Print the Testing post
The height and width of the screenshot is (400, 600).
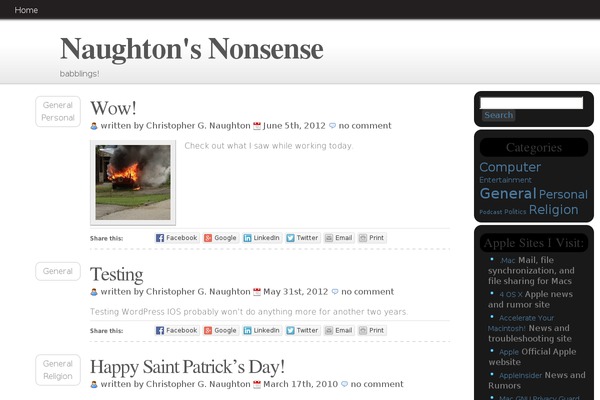point(372,330)
